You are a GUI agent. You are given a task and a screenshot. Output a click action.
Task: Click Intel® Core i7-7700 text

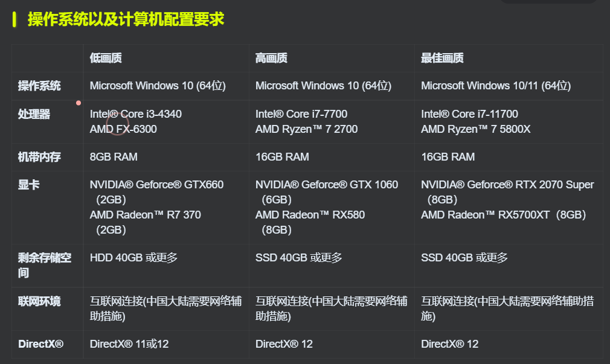pos(301,114)
